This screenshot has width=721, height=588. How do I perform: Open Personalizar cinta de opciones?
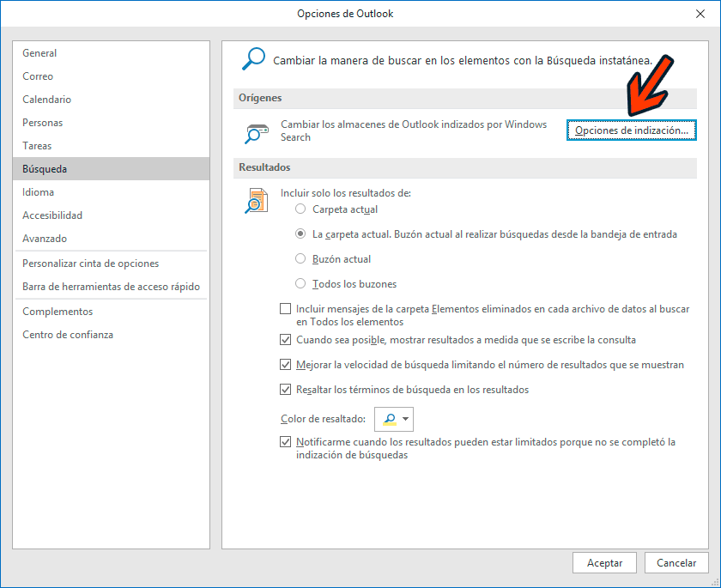point(112,264)
